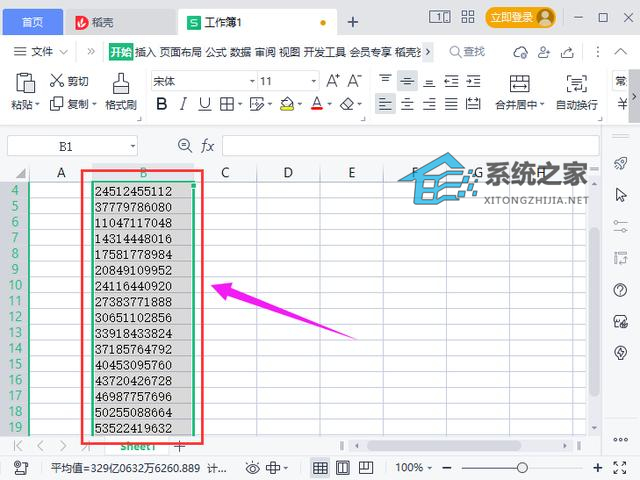
Task: Select cell containing 24116440920
Action: pos(143,286)
